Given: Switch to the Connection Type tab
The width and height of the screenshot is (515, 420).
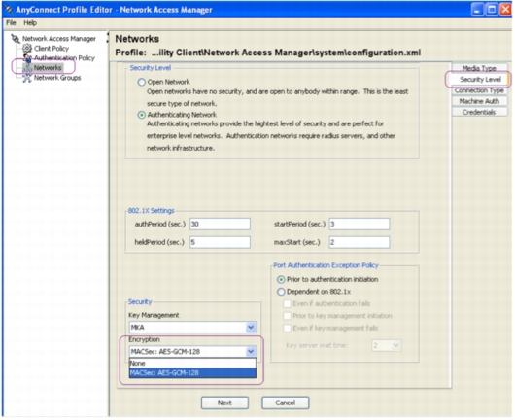Looking at the screenshot, I should tap(479, 90).
